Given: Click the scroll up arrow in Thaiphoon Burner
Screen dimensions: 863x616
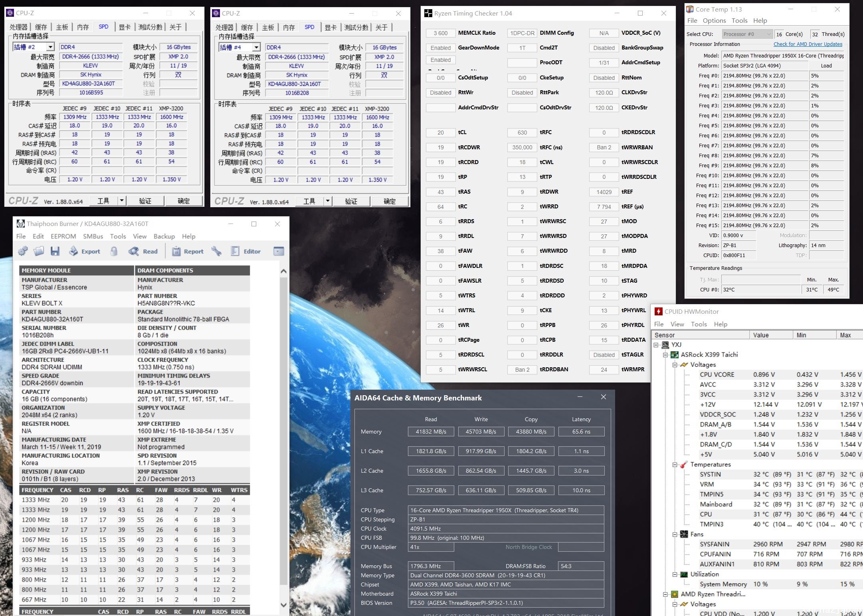Looking at the screenshot, I should point(283,271).
